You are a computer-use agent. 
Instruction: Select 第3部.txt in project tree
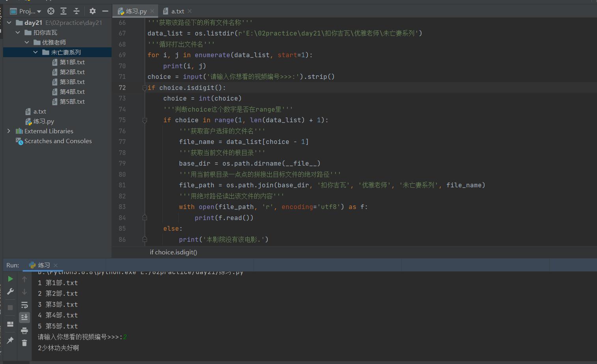[x=69, y=82]
